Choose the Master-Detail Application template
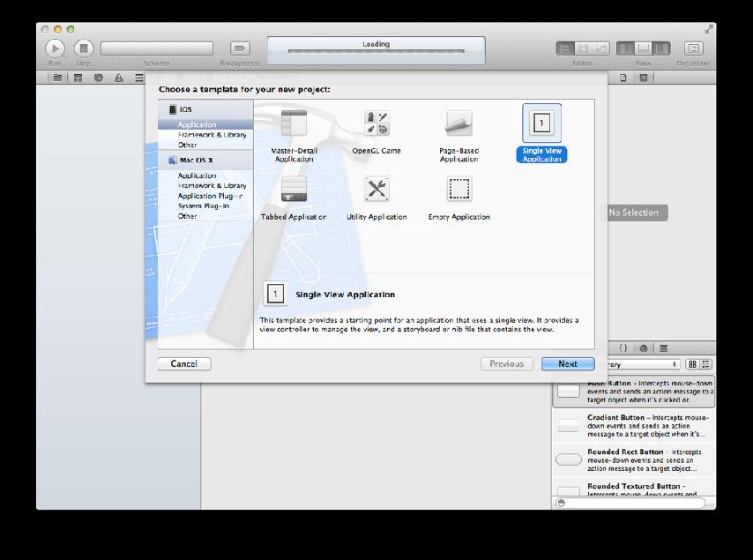 pos(294,136)
